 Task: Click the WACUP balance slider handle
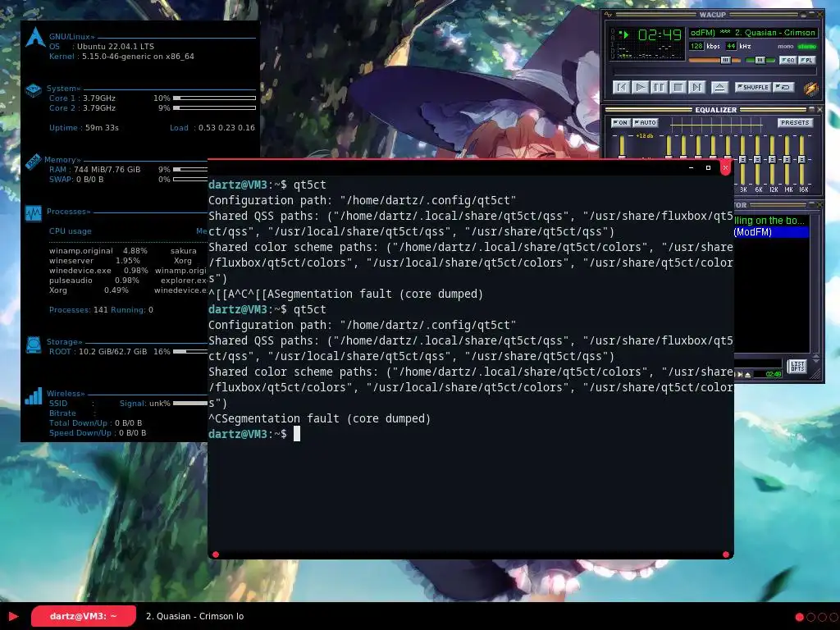[x=760, y=60]
